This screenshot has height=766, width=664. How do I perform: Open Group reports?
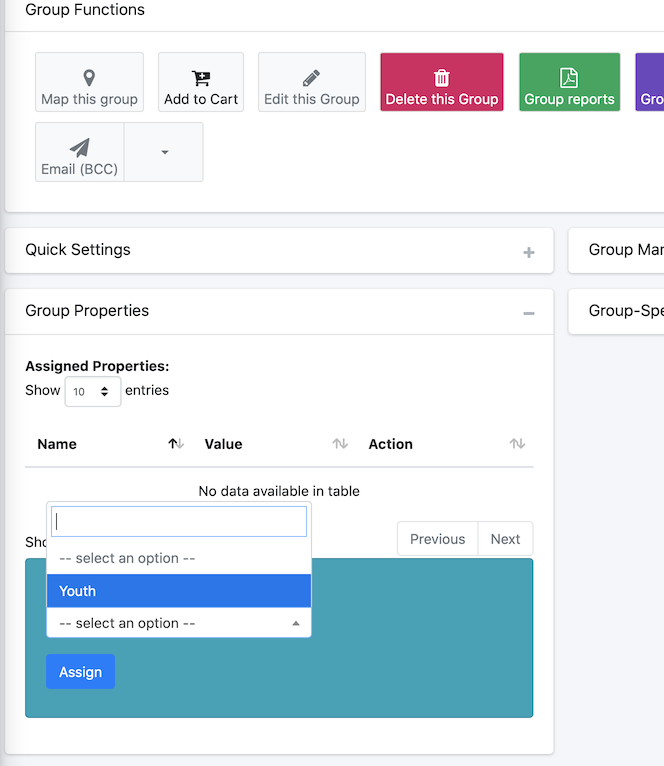(569, 82)
